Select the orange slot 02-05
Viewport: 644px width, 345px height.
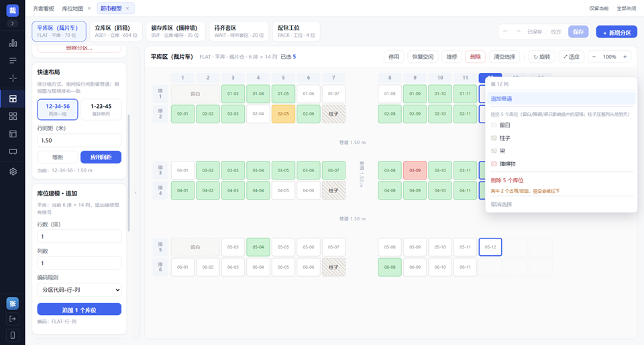[283, 114]
